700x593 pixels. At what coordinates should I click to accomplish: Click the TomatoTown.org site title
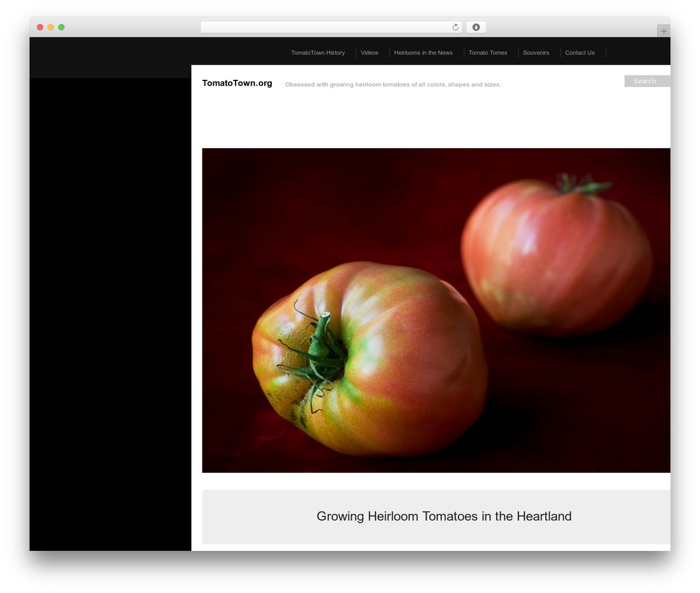[237, 83]
